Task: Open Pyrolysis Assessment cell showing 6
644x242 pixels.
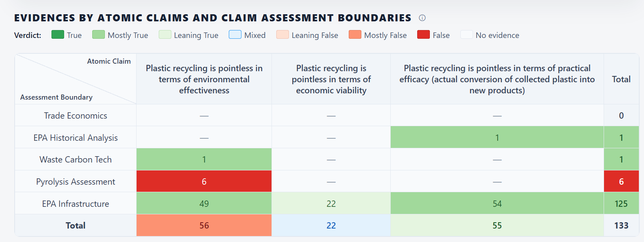Action: [204, 181]
